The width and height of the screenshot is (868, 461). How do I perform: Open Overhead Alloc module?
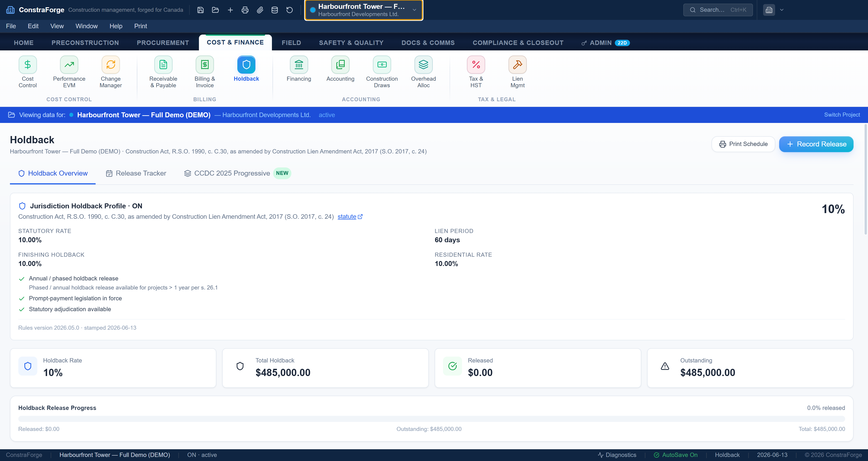[x=423, y=72]
